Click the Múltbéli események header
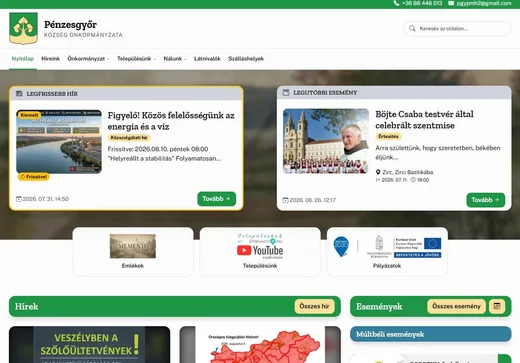Viewport: 520px width, 363px height. click(430, 334)
